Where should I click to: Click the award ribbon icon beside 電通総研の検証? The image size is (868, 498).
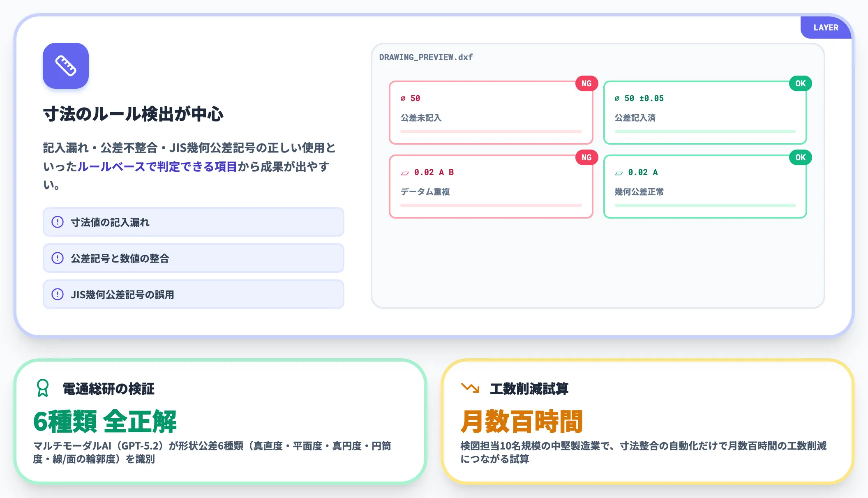[43, 388]
